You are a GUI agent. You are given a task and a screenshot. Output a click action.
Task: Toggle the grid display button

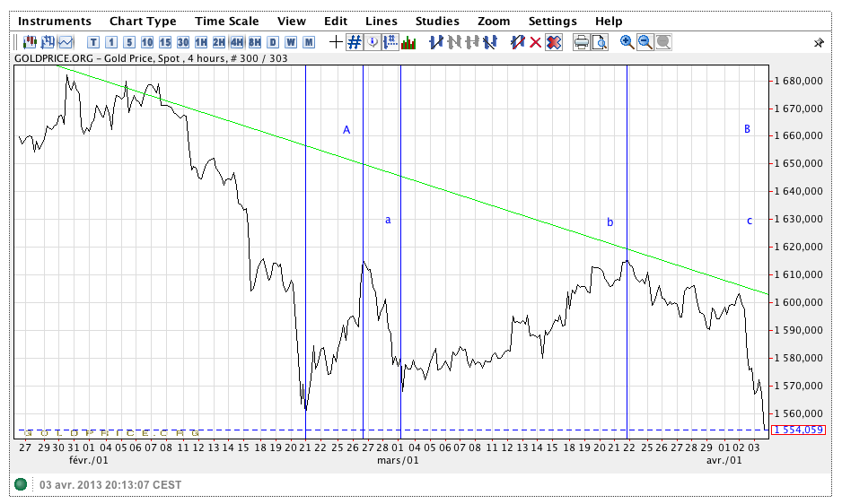coord(355,42)
